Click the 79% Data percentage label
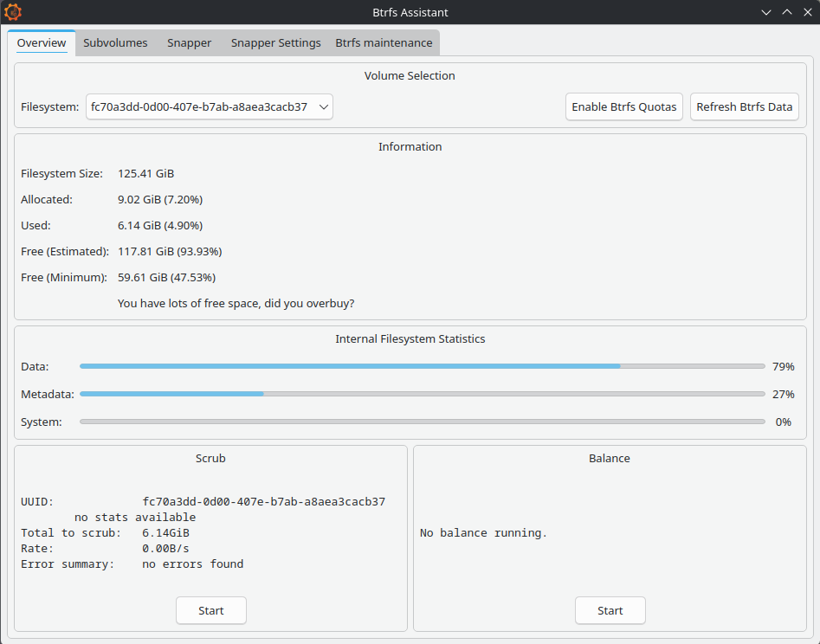Screen dimensions: 820x644 (x=783, y=366)
